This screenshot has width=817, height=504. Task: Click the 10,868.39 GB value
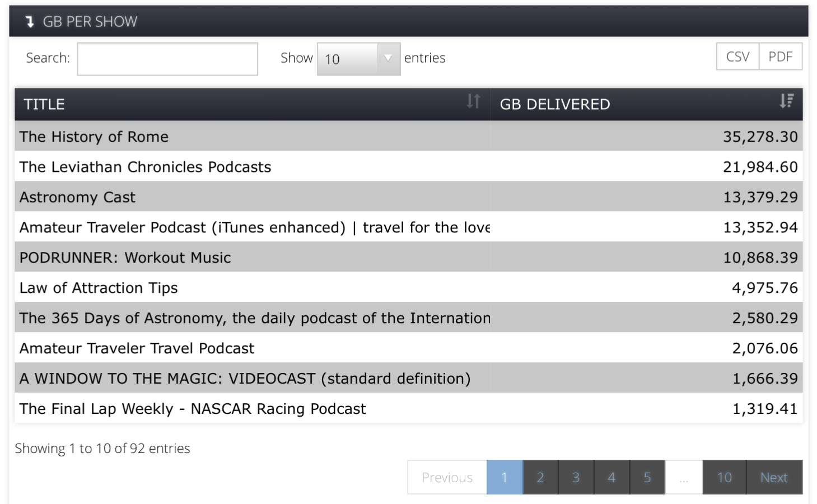coord(760,258)
